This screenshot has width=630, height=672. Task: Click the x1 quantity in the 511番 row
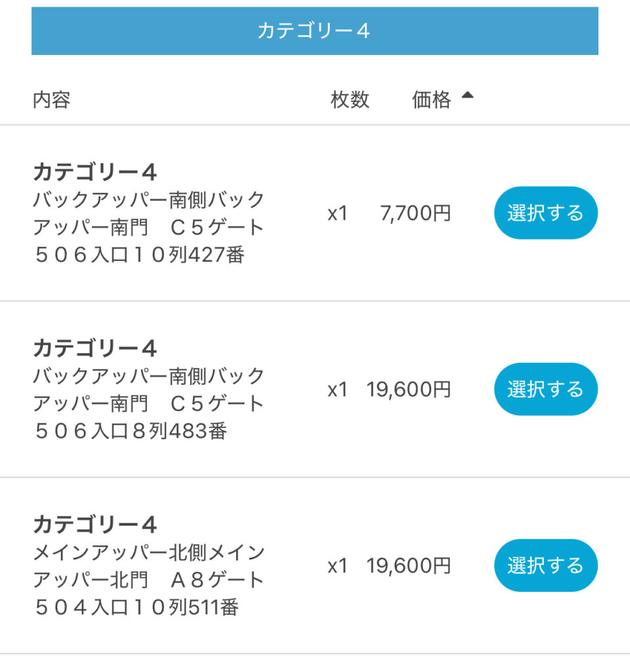point(337,566)
